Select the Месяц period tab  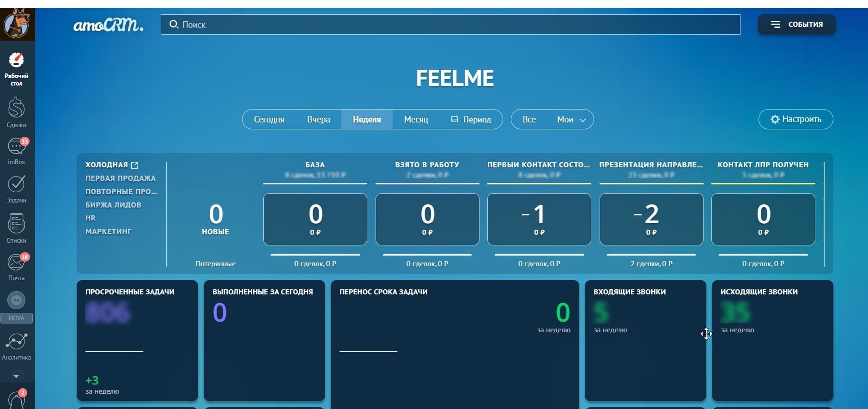click(x=416, y=119)
